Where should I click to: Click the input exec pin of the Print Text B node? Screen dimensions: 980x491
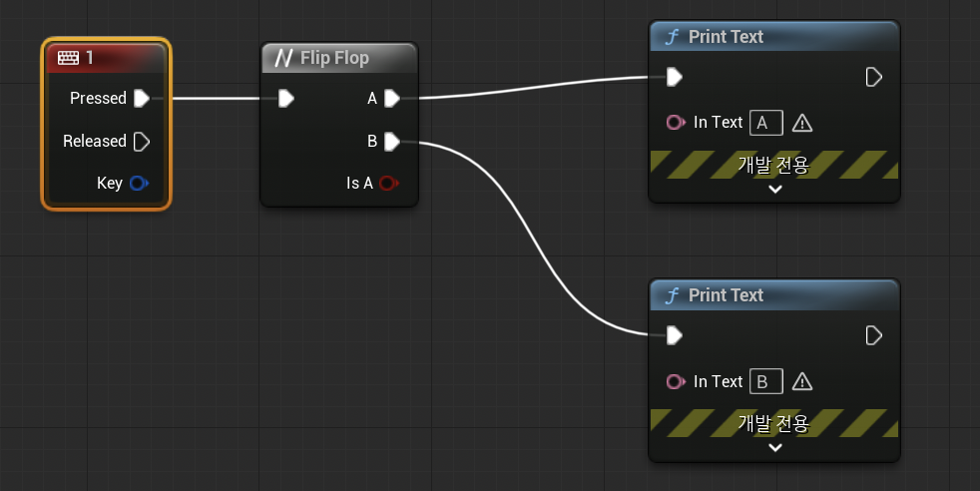coord(674,335)
